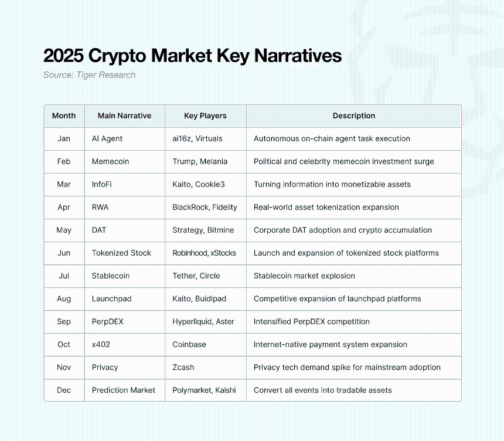
Task: Select the BlackRock, Fidelity cell
Action: click(205, 207)
